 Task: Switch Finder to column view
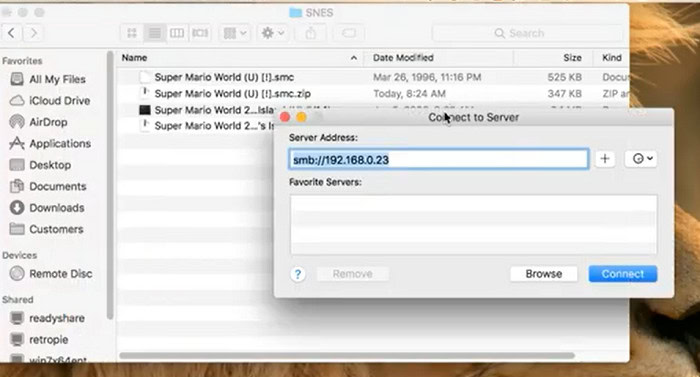tap(177, 33)
